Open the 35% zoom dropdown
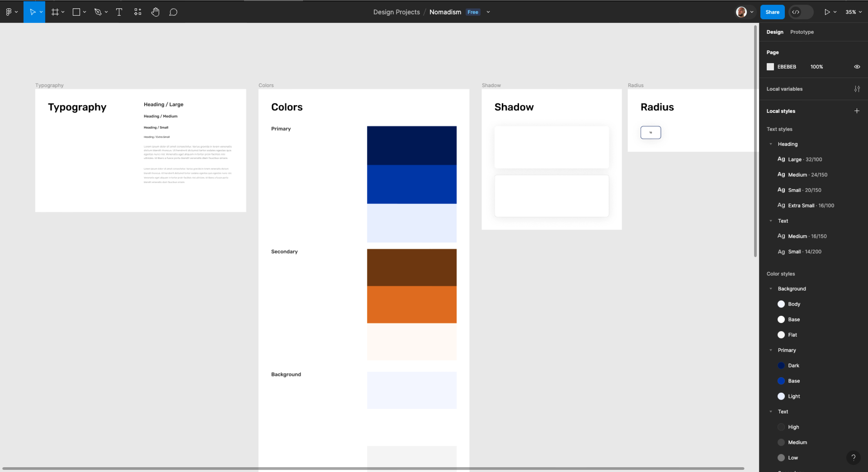Screen dimensions: 868x472 pyautogui.click(x=853, y=12)
